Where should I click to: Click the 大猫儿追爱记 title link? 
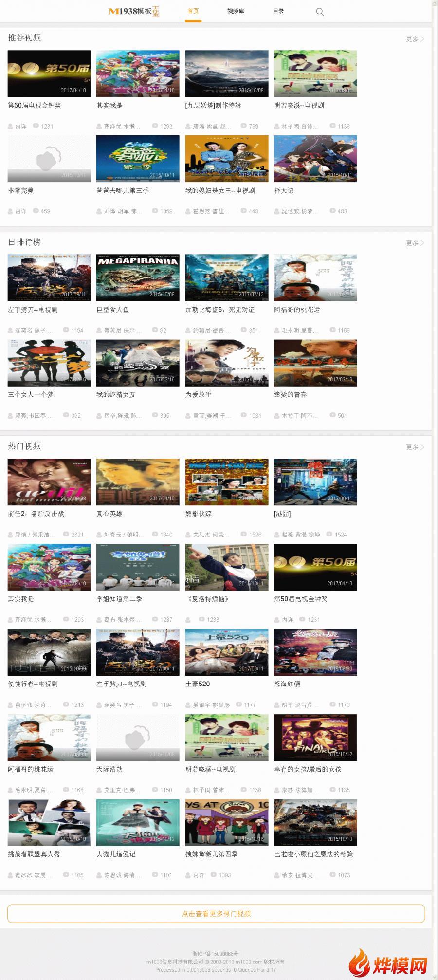point(116,854)
